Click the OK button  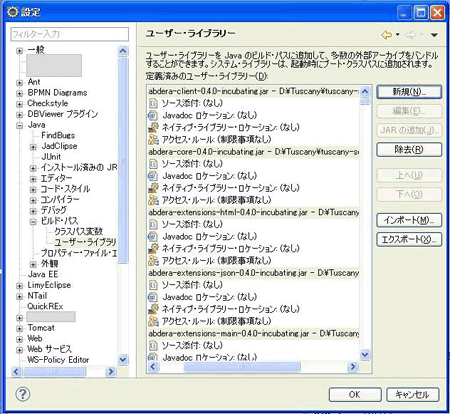tap(355, 395)
